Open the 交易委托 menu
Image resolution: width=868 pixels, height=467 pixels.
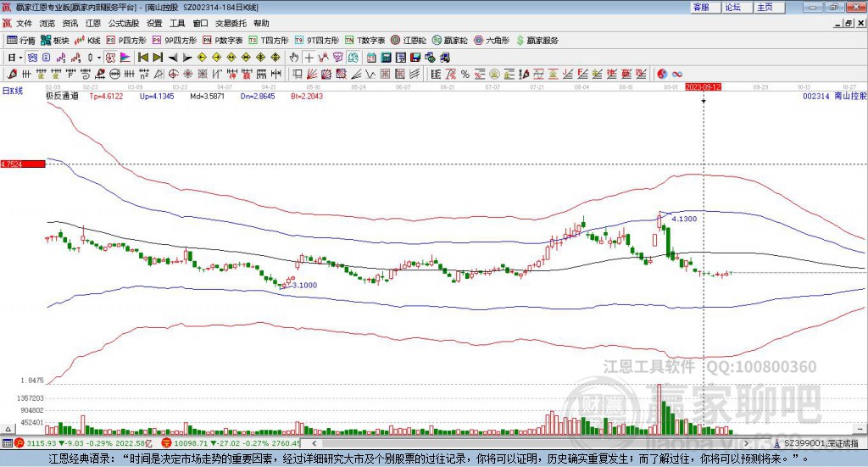[x=231, y=23]
